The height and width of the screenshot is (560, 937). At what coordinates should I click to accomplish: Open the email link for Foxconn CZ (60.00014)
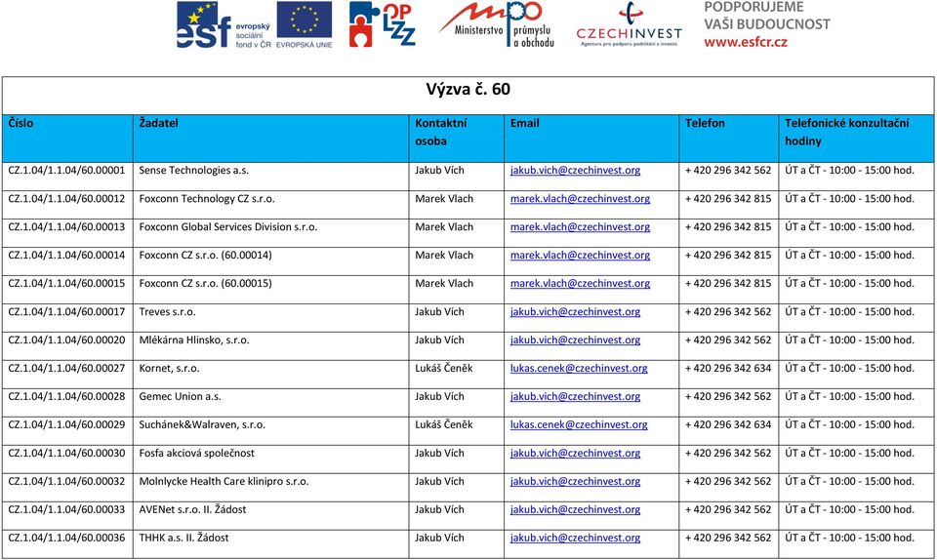click(x=580, y=255)
